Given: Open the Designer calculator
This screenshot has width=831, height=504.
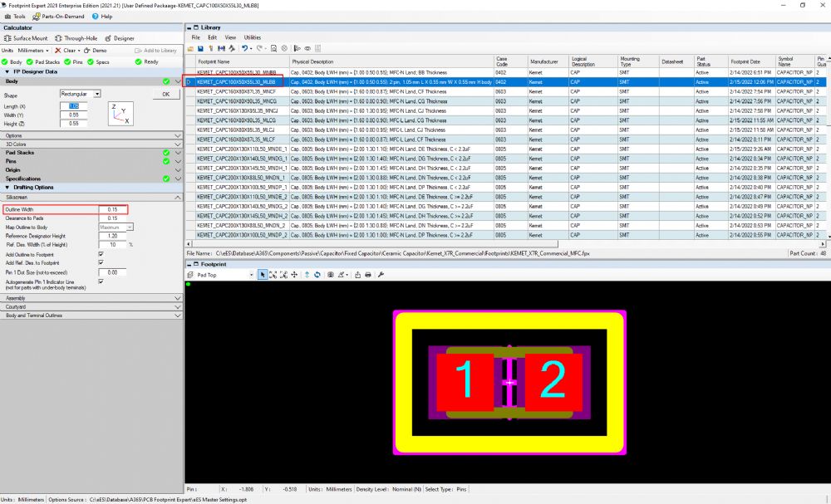Looking at the screenshot, I should (x=120, y=38).
